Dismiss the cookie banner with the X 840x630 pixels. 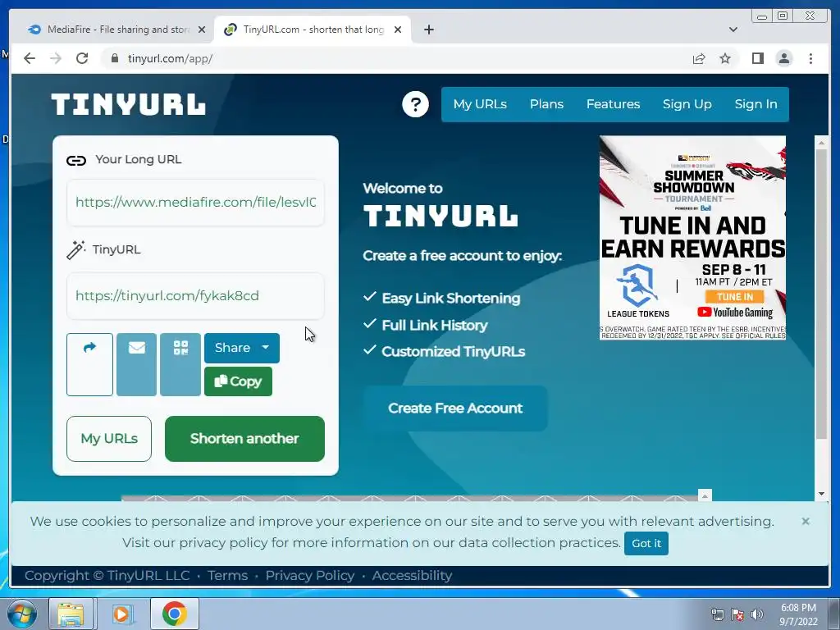click(806, 521)
